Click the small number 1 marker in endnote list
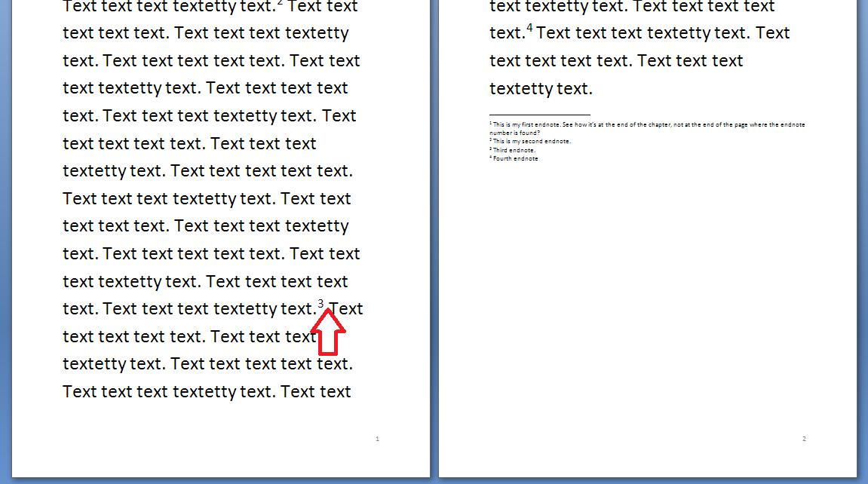 click(491, 123)
